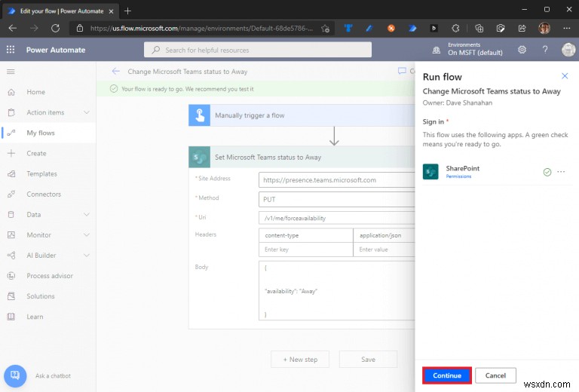Open the browser profile picture
This screenshot has height=392, width=579.
pos(544,28)
